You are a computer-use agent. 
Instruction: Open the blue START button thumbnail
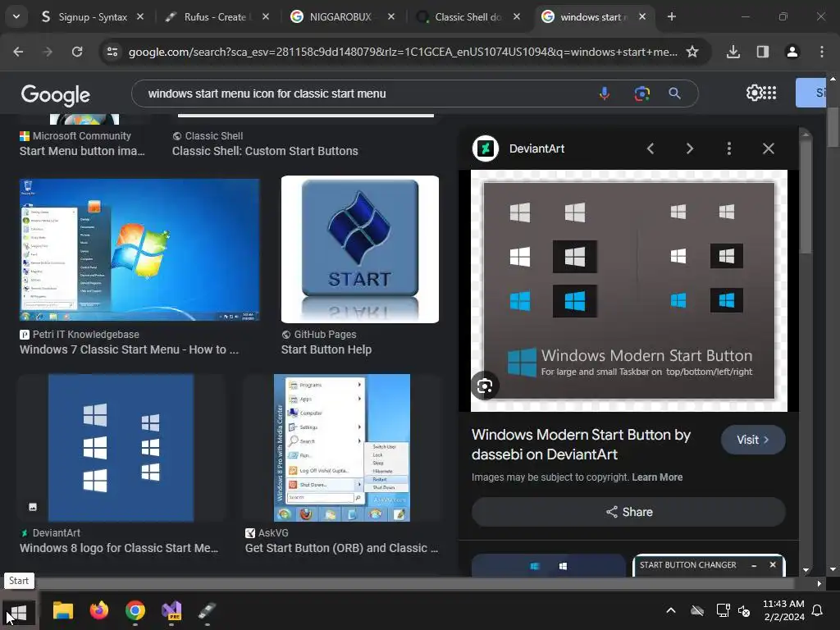360,249
